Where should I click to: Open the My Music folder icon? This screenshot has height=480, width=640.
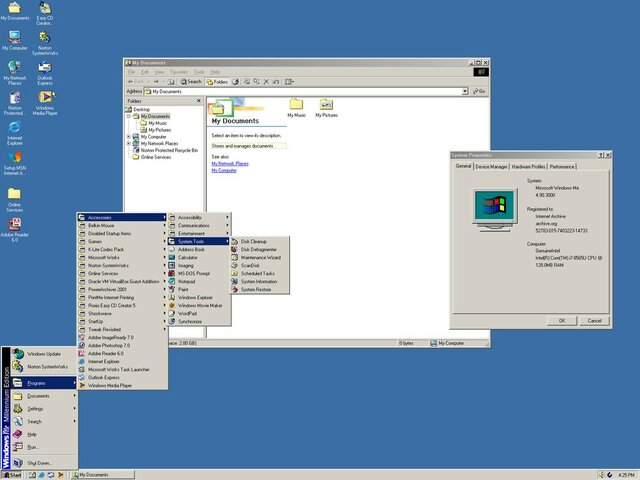tap(296, 108)
